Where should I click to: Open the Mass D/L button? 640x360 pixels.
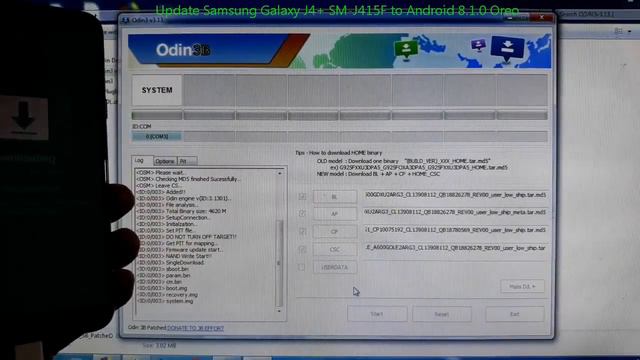(x=522, y=287)
